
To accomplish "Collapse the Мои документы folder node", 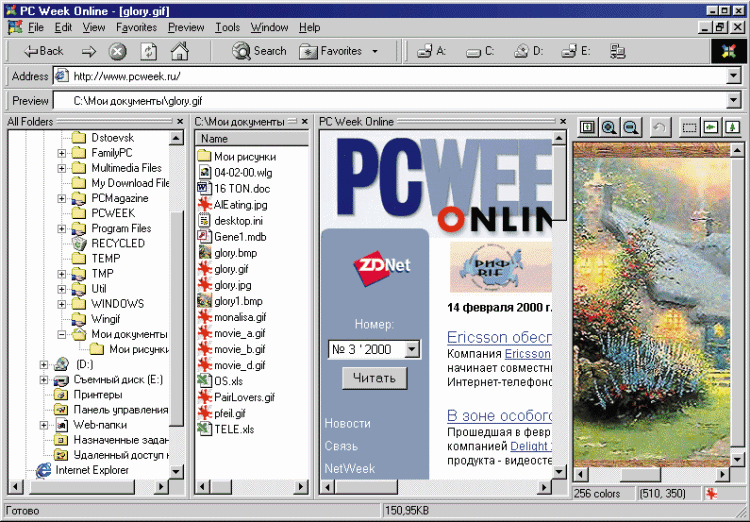I will coord(61,334).
